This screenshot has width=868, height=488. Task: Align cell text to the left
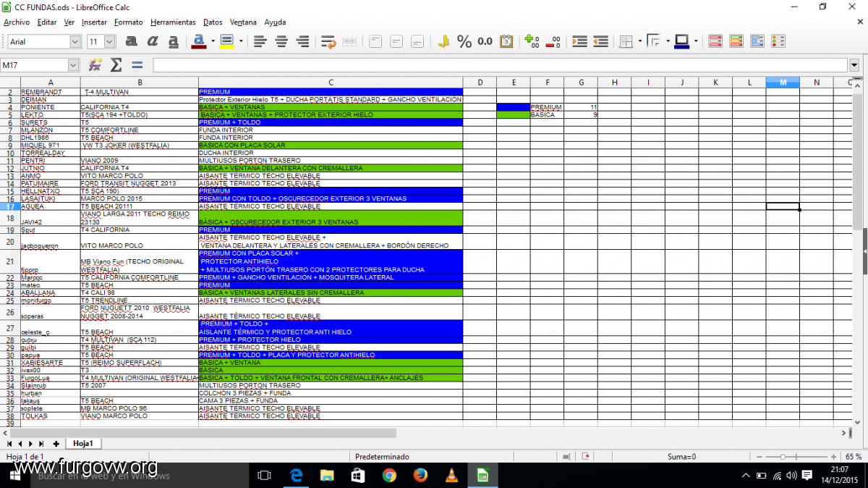(260, 41)
